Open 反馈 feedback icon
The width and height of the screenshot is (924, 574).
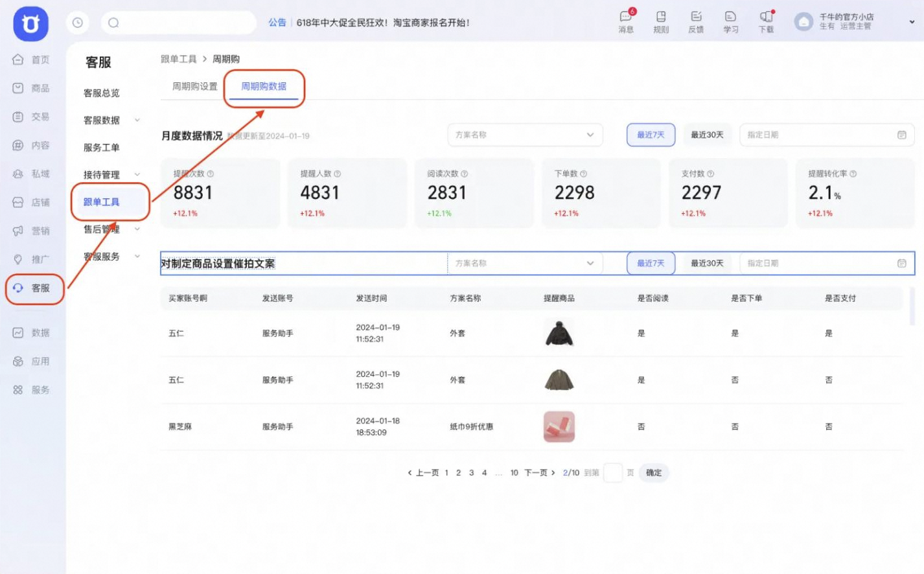pyautogui.click(x=696, y=21)
